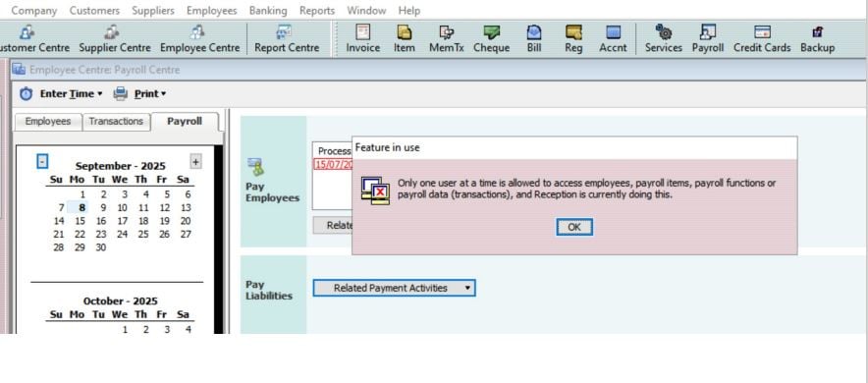The image size is (868, 383).
Task: Select the Payroll tab
Action: click(x=185, y=121)
